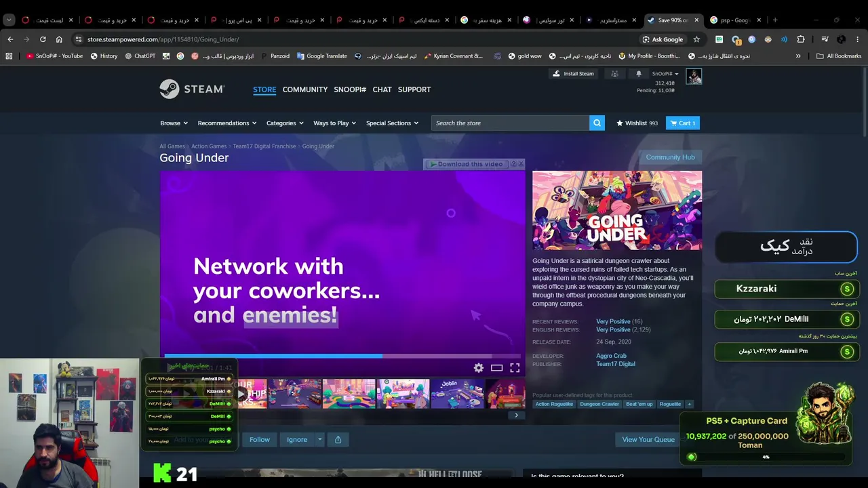Open Wishlist 993 link

tap(637, 123)
